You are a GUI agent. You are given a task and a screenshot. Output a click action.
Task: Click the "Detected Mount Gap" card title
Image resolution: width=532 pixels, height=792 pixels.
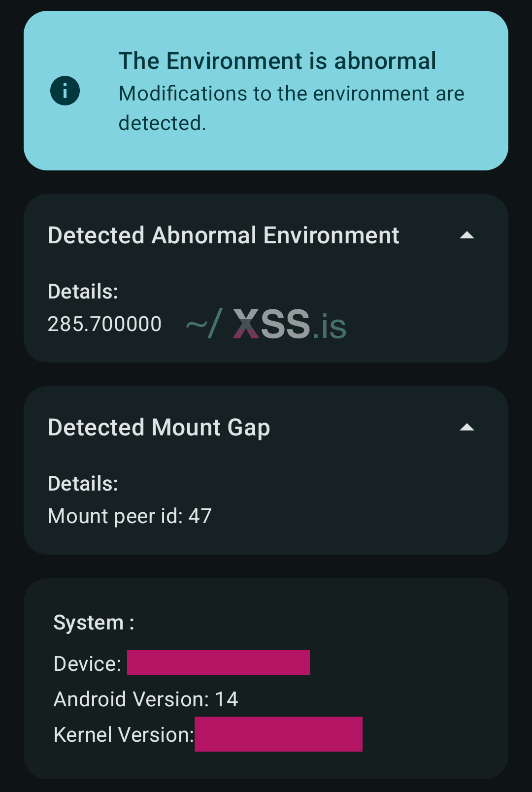click(x=159, y=428)
